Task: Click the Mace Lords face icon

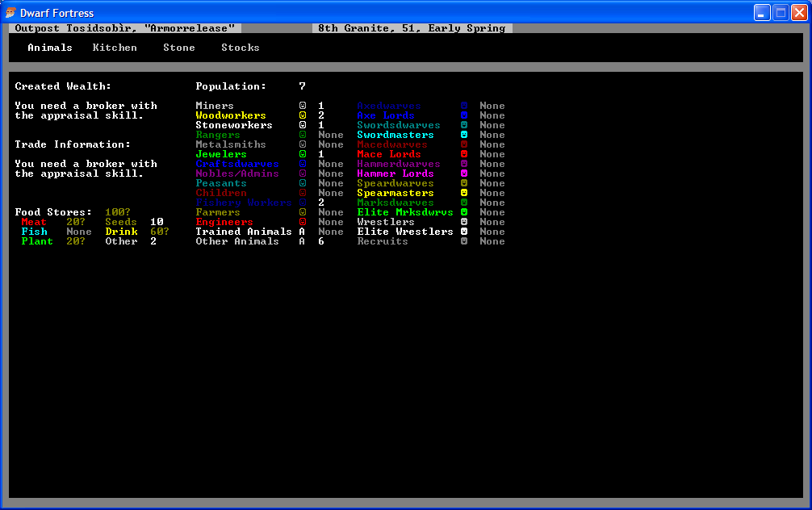Action: point(464,154)
